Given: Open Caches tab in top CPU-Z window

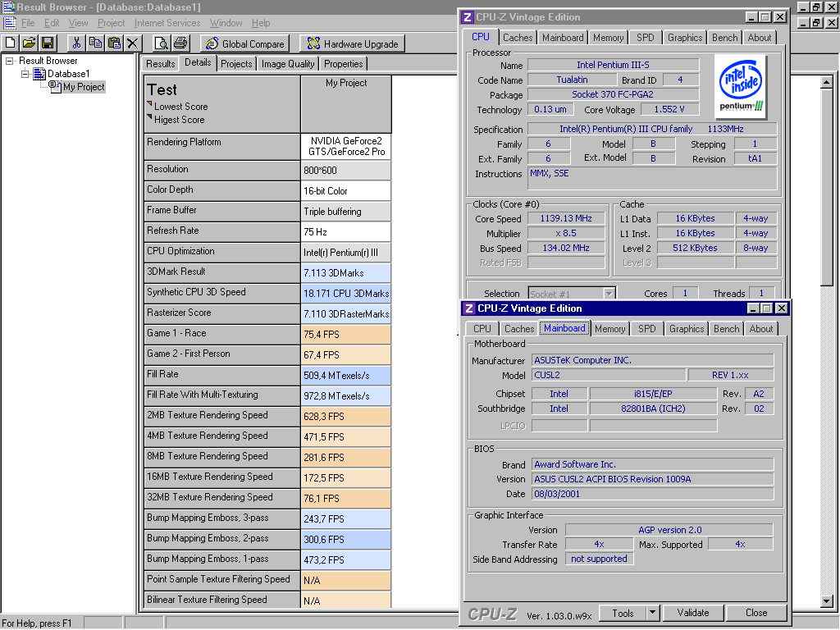Looking at the screenshot, I should point(518,38).
